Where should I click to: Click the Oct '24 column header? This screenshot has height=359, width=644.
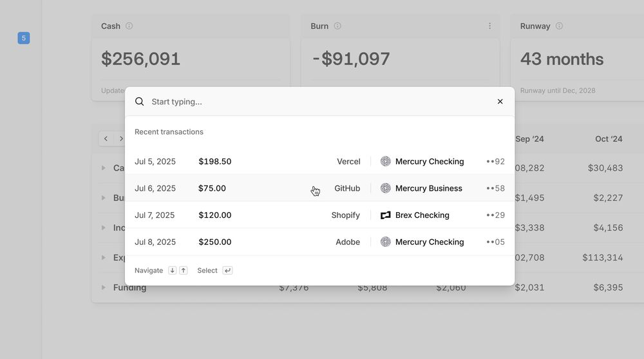tap(609, 139)
